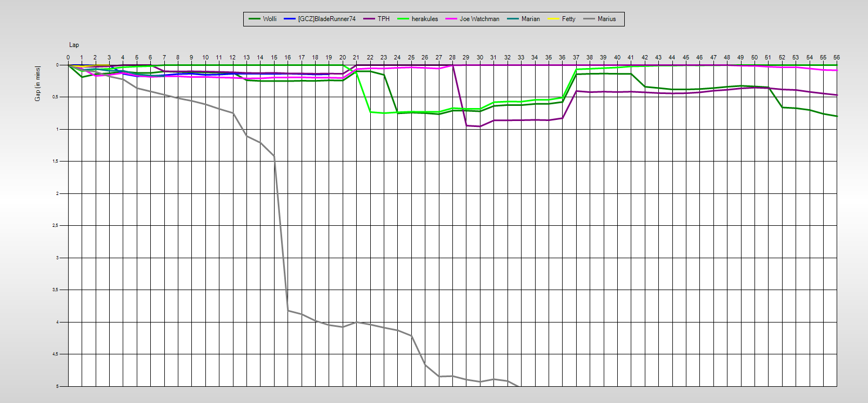Image resolution: width=868 pixels, height=403 pixels.
Task: Click lap number 15 on the axis
Action: pos(274,57)
